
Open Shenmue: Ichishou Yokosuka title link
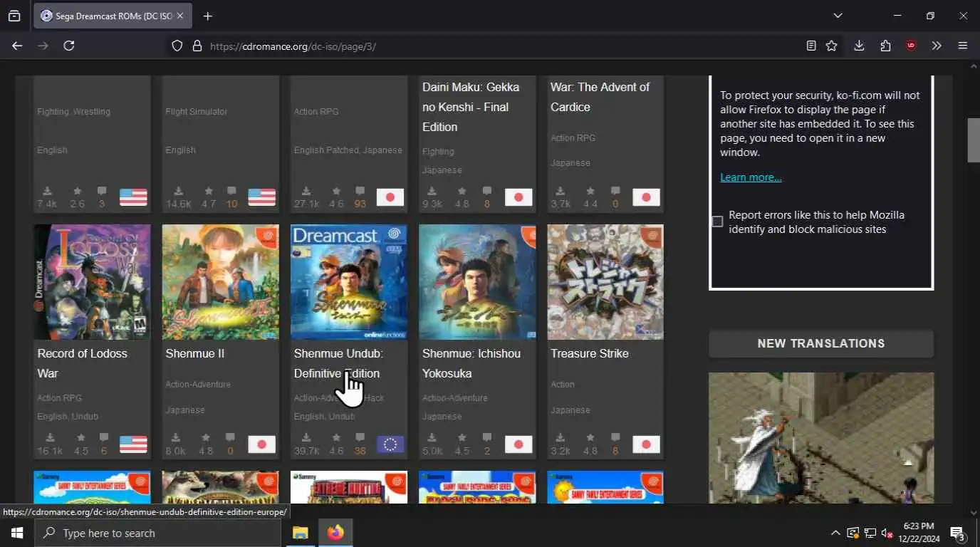click(x=471, y=363)
